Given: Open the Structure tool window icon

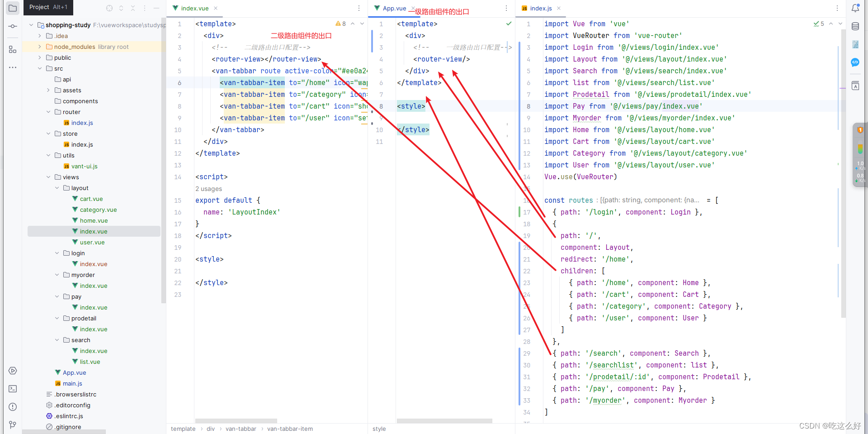Looking at the screenshot, I should (13, 49).
